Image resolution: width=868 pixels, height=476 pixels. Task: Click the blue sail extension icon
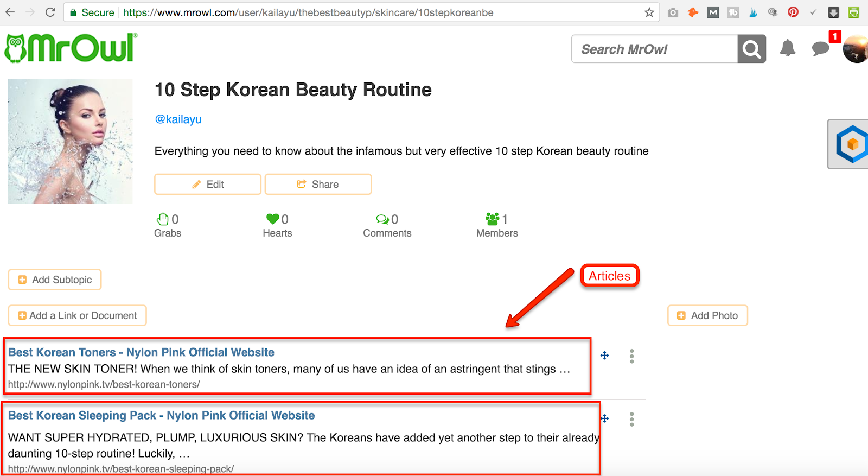pyautogui.click(x=753, y=12)
